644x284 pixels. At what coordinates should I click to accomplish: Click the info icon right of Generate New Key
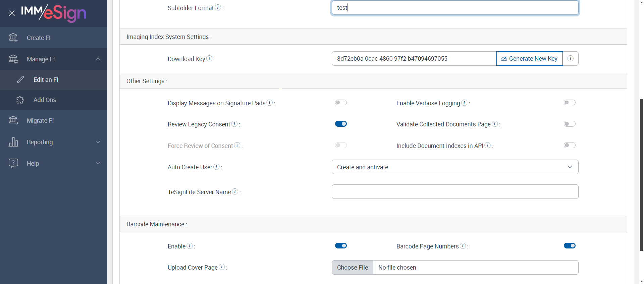[x=570, y=59]
